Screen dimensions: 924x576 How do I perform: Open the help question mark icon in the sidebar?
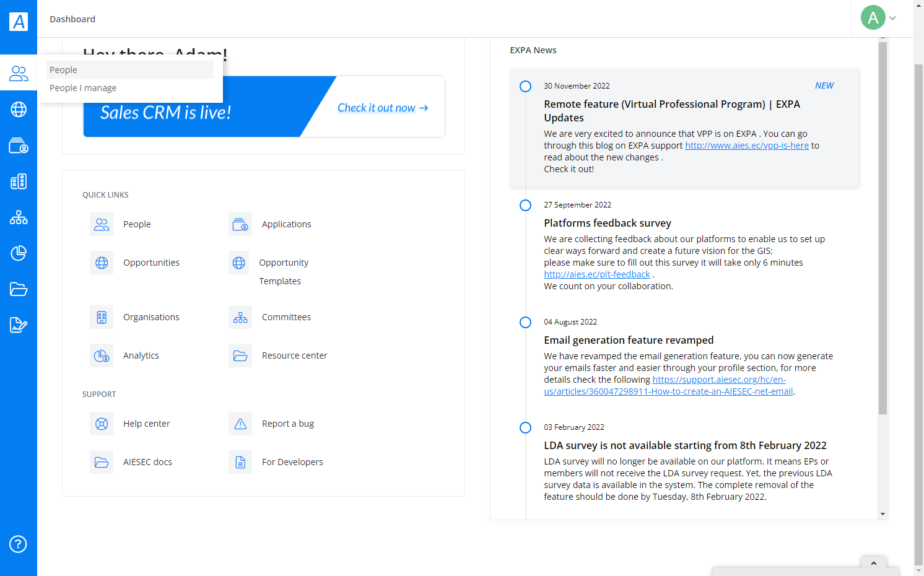tap(18, 544)
